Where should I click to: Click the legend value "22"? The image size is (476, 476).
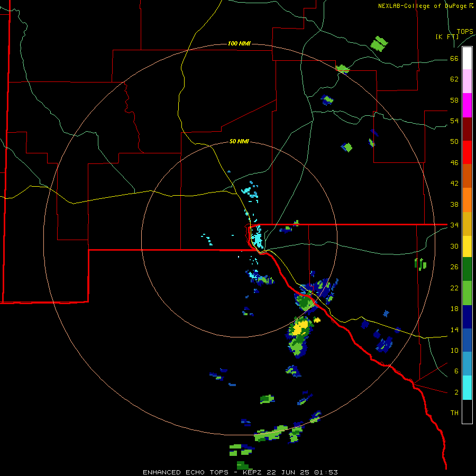(x=454, y=288)
